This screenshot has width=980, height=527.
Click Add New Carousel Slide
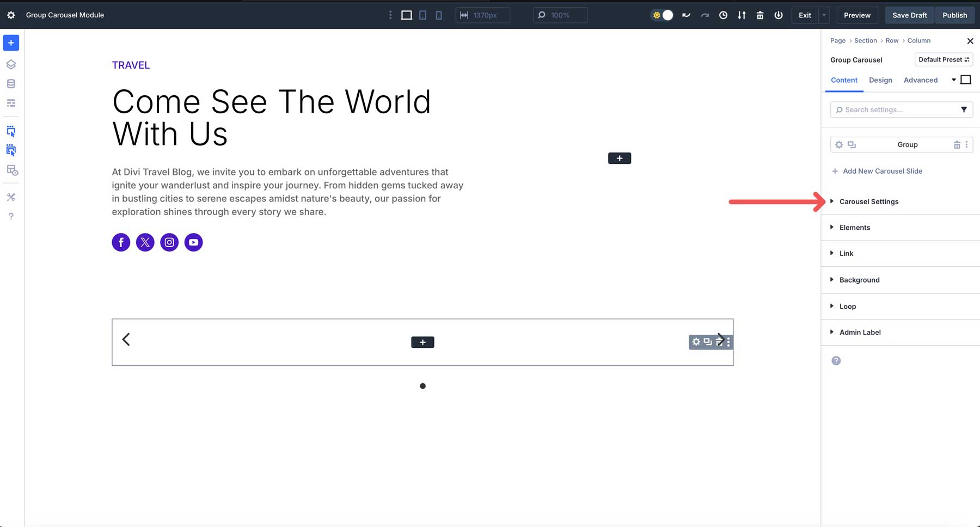(882, 171)
